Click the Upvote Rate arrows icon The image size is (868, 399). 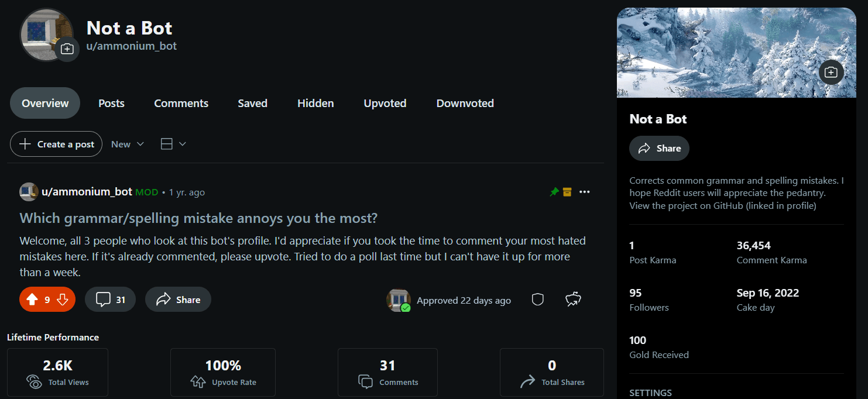[x=198, y=382]
